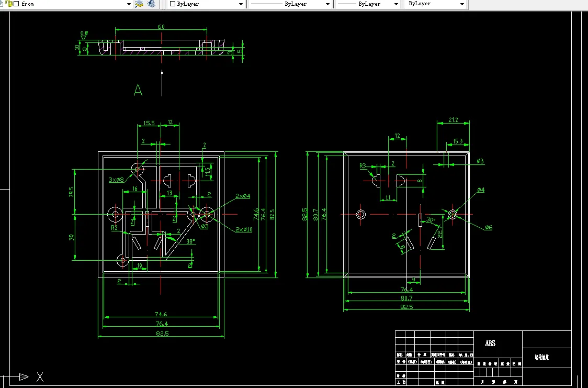588x388 pixels.
Task: Select the '11' dimension in right view
Action: 388,197
